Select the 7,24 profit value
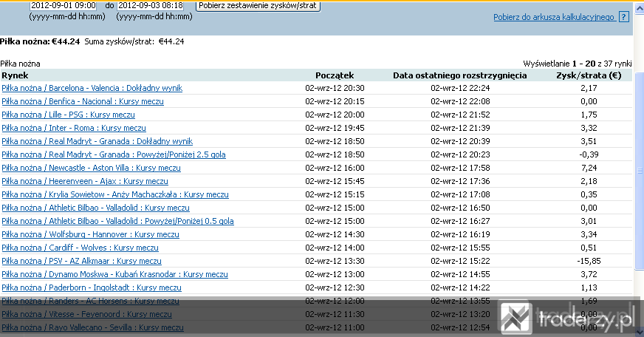This screenshot has height=337, width=644. 589,168
